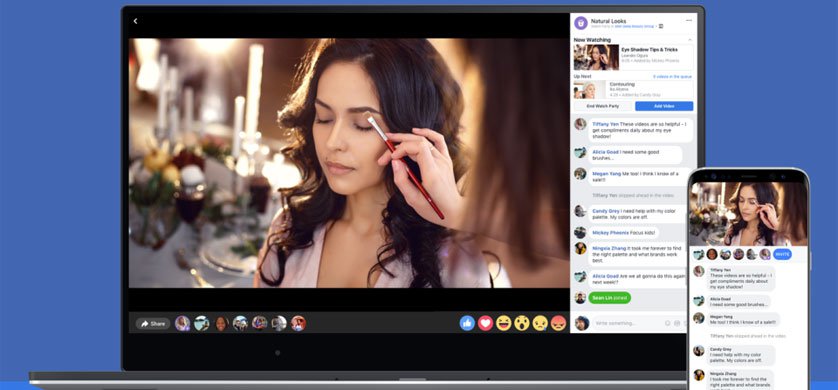This screenshot has width=838, height=390.
Task: Tap the viewer avatar beside the phone's Invite button
Action: [x=765, y=254]
